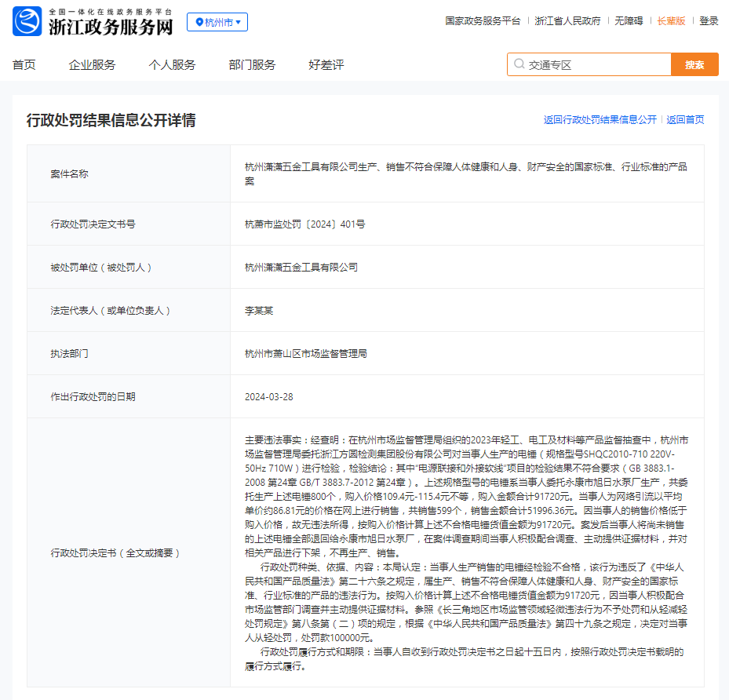729x700 pixels.
Task: Click 登录 to sign in
Action: coord(709,21)
